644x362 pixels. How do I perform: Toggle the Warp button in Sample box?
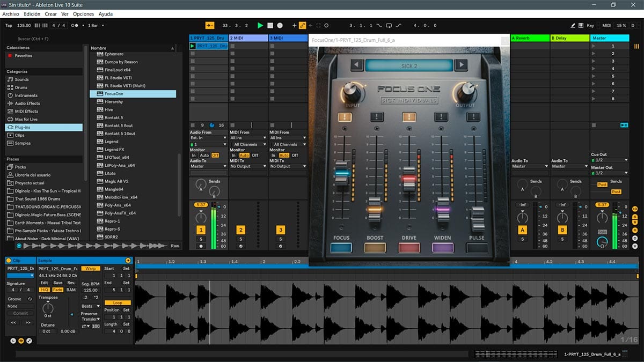click(x=91, y=269)
